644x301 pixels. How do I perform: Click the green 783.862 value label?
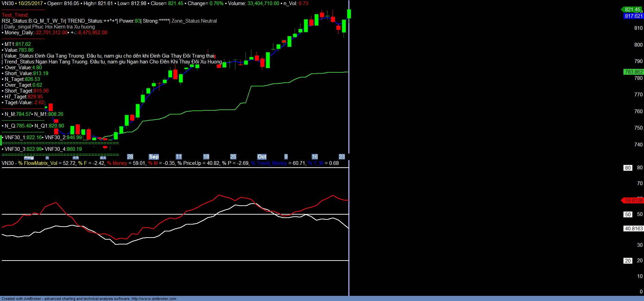[633, 72]
